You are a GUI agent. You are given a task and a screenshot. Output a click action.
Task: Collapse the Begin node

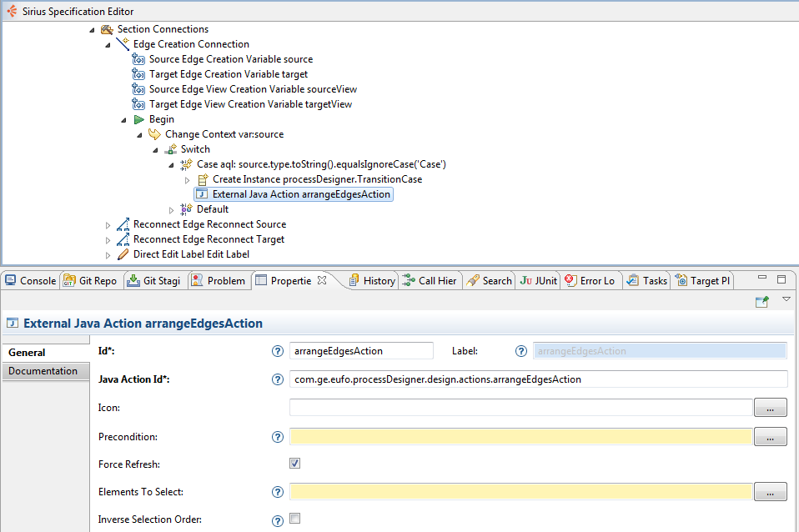123,120
